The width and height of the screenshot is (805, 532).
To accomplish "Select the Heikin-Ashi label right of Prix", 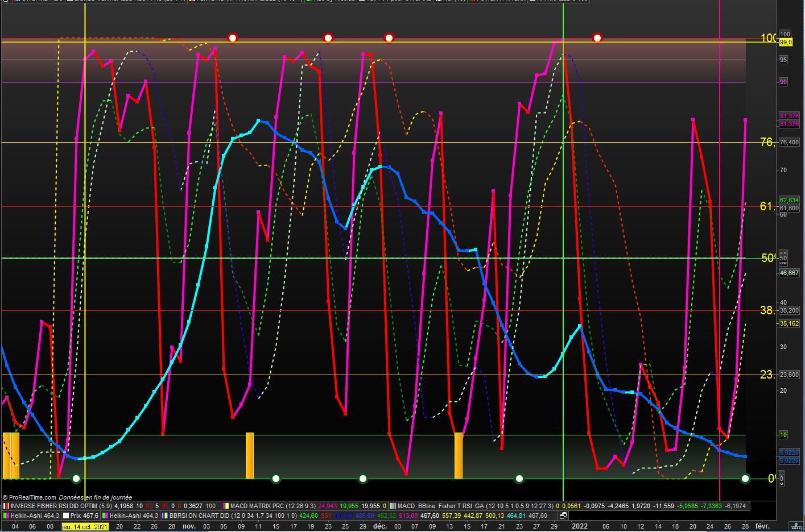I will (x=134, y=516).
